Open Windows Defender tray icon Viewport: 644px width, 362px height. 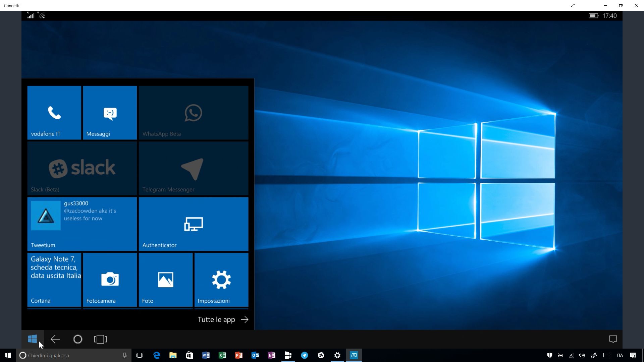click(550, 355)
